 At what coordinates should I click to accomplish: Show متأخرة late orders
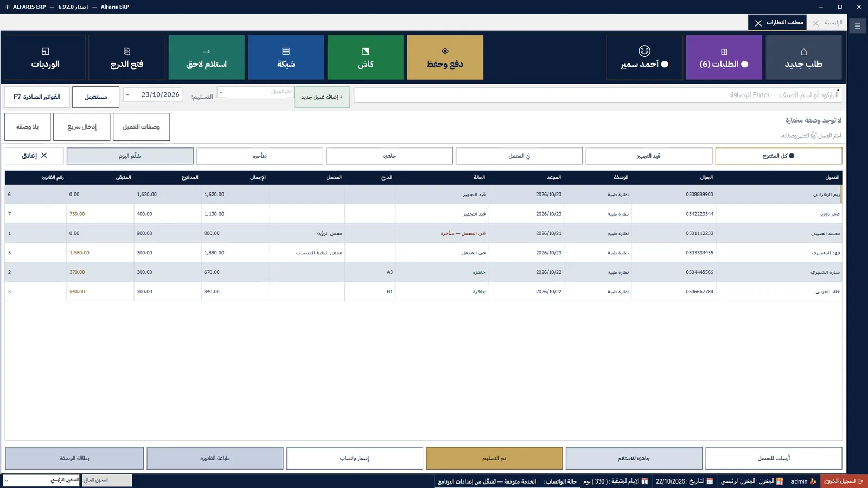click(260, 156)
